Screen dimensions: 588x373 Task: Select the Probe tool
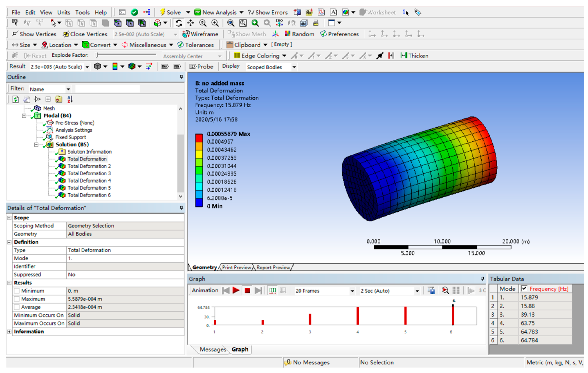point(201,67)
